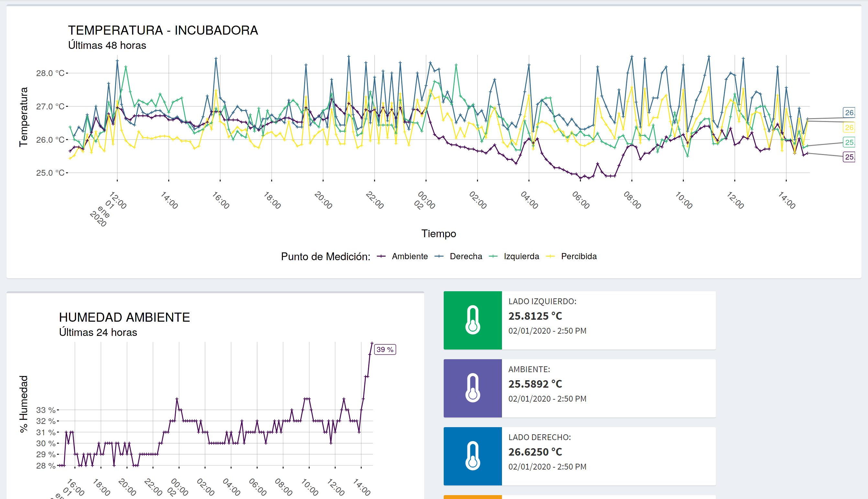Toggle the Derecha series legend label

[466, 256]
